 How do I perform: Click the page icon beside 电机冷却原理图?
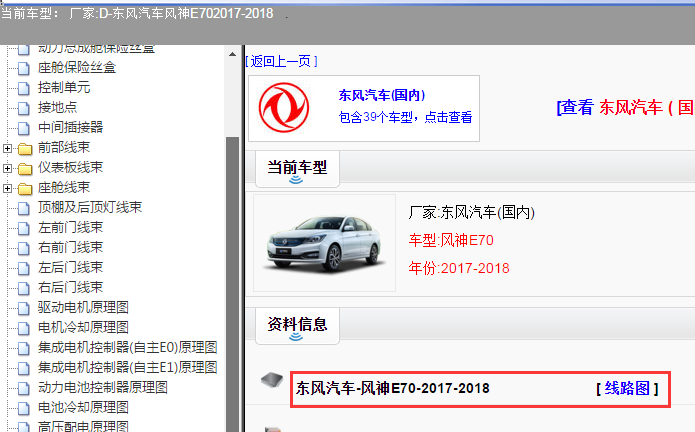pyautogui.click(x=24, y=328)
